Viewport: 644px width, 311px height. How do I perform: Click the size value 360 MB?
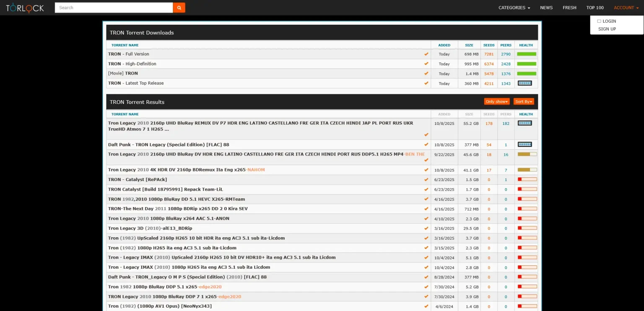(472, 83)
